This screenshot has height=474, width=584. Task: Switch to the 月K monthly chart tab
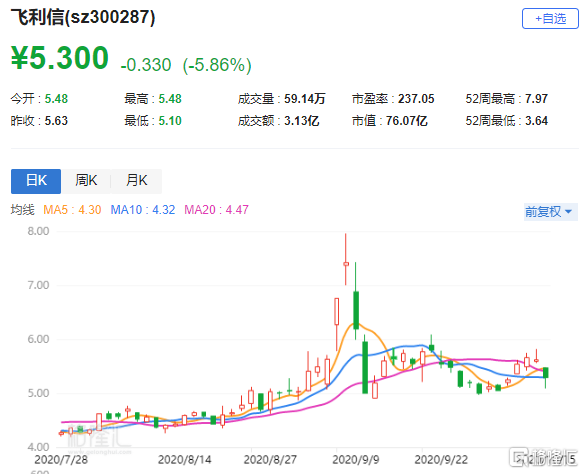(136, 181)
